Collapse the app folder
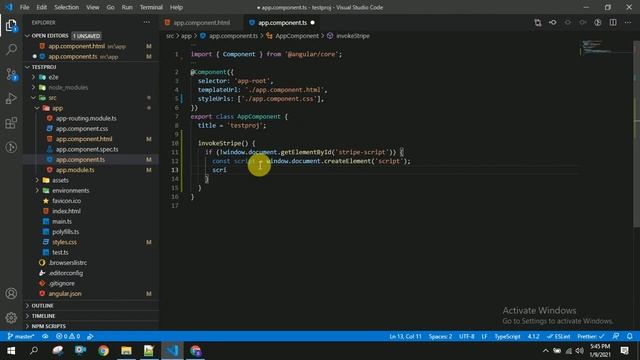Viewport: 640px width, 360px height. point(37,108)
